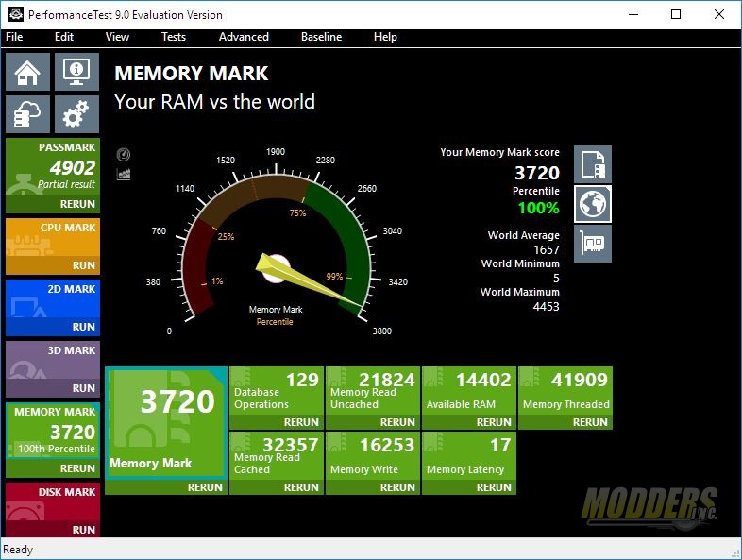
Task: Click the World Minimum value 5
Action: [x=557, y=278]
